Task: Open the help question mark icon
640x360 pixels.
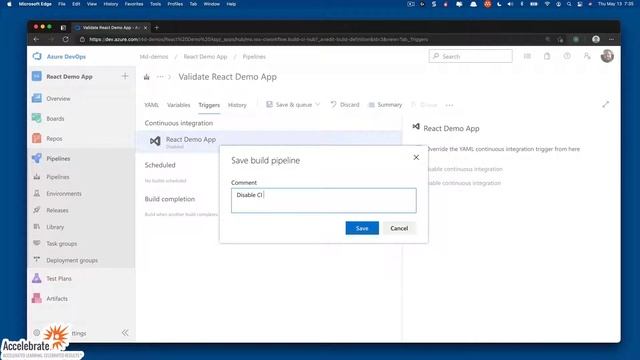Action: click(567, 56)
